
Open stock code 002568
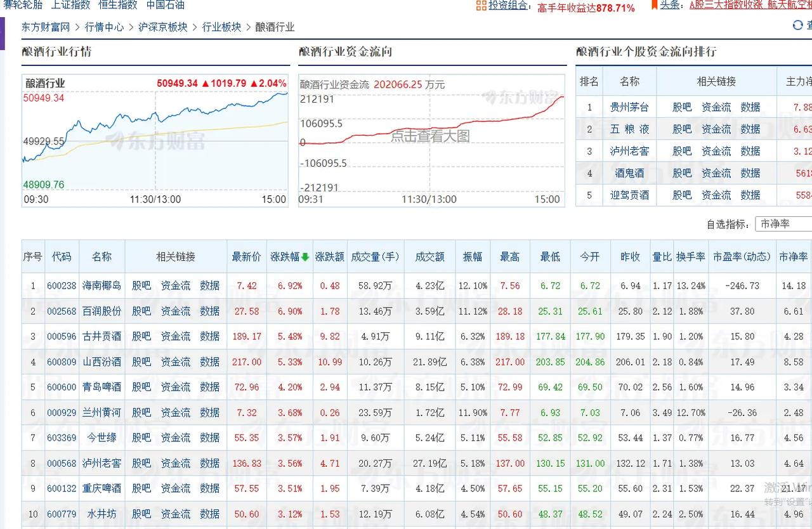tap(62, 311)
